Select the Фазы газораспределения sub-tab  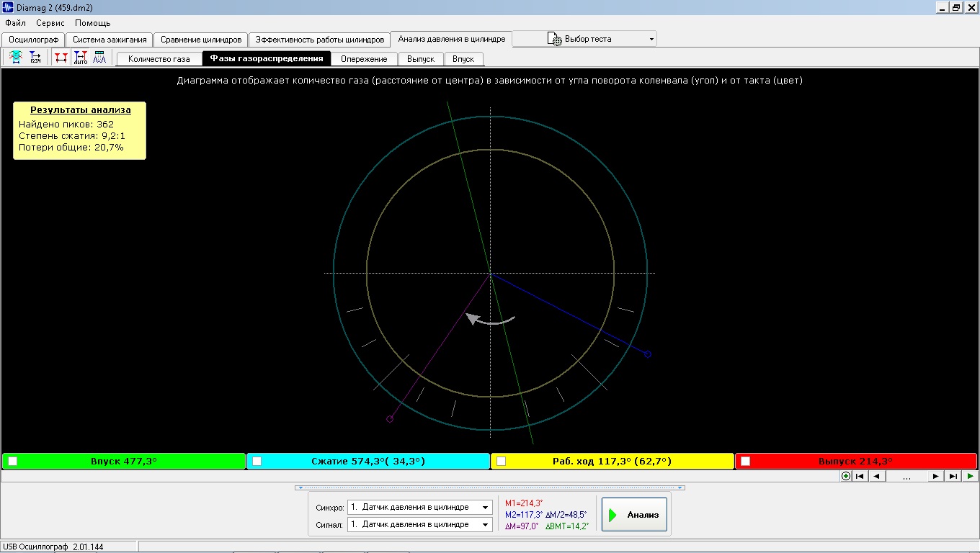(267, 58)
